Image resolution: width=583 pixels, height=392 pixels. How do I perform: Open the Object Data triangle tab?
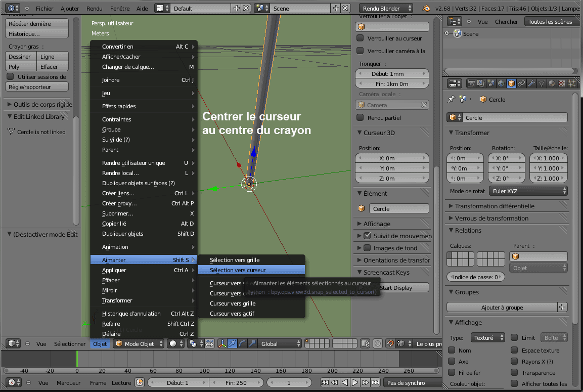542,83
